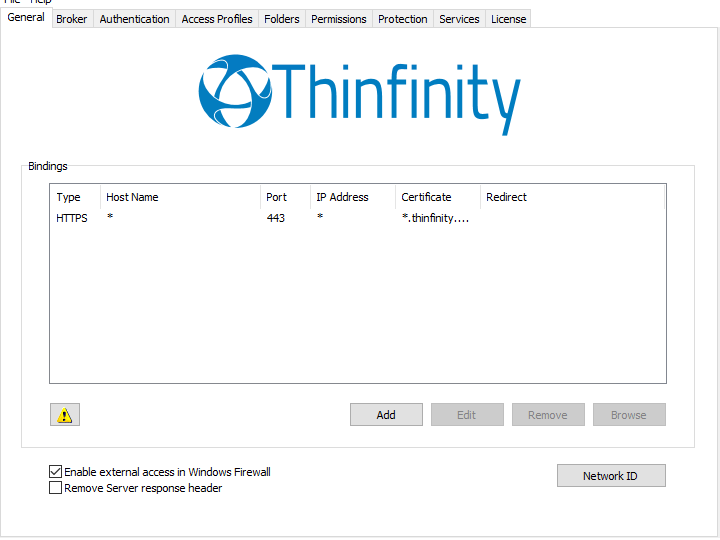Click the Port column header
The width and height of the screenshot is (720, 540).
[x=285, y=197]
